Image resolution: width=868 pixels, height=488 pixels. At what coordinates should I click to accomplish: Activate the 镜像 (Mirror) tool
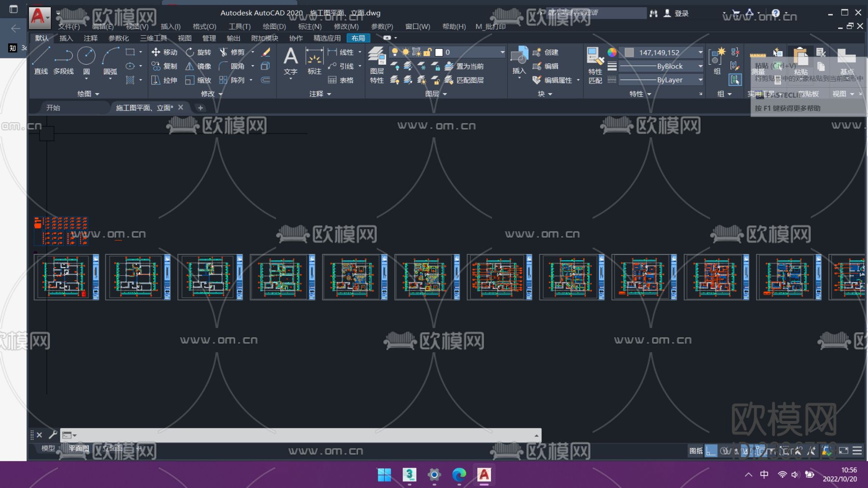(x=199, y=66)
